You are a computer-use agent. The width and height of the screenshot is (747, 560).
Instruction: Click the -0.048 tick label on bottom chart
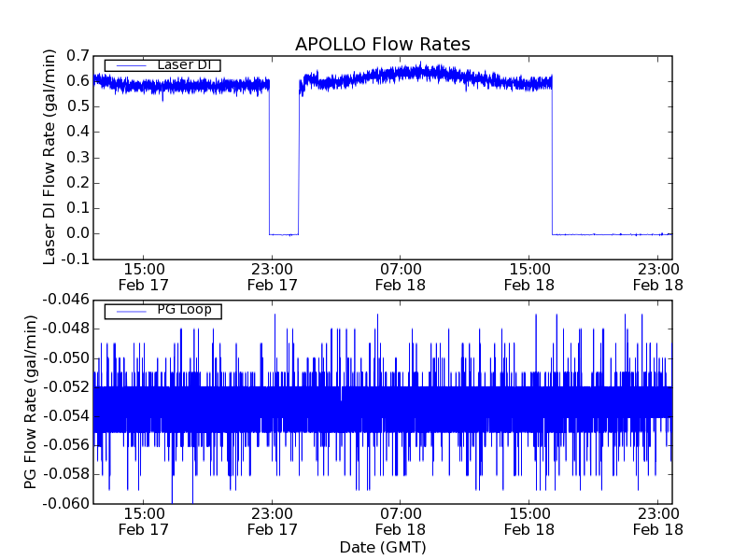click(x=65, y=329)
